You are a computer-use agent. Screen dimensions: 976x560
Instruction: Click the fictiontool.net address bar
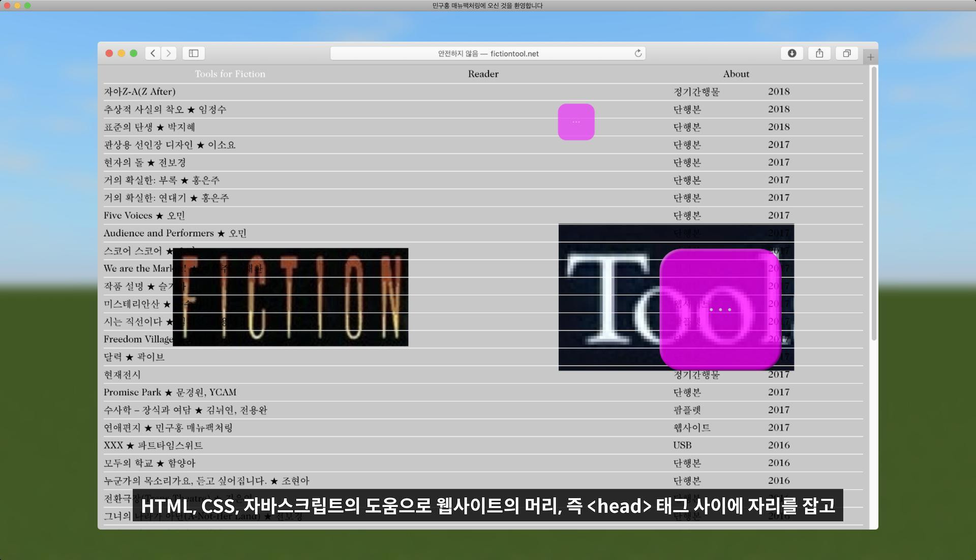click(488, 53)
